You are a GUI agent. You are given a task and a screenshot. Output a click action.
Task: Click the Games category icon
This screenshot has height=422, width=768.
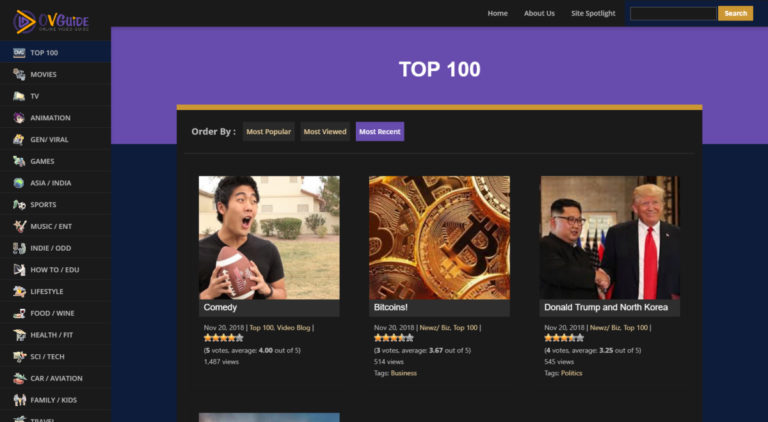click(19, 161)
